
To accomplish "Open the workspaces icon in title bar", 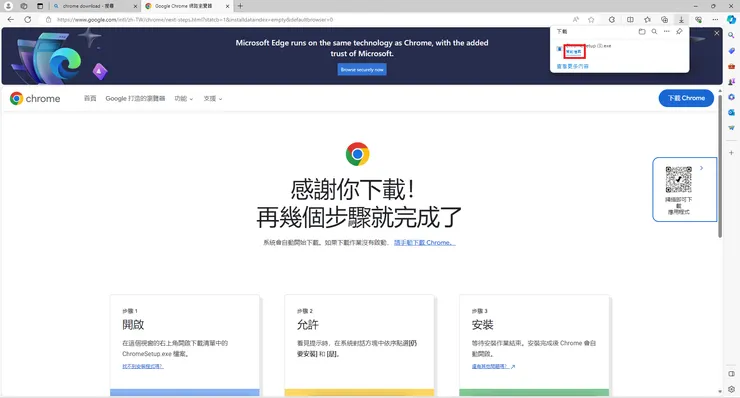I will point(24,6).
